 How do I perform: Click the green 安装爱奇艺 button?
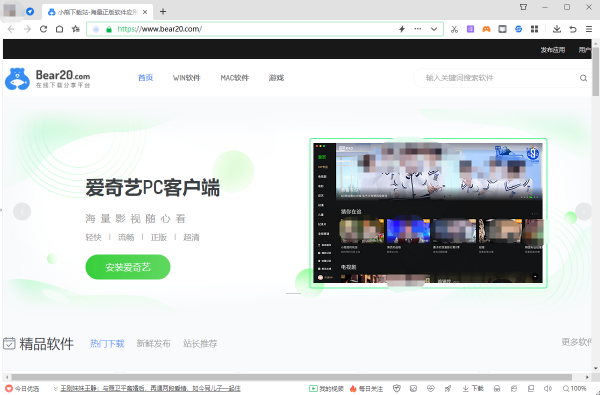128,267
